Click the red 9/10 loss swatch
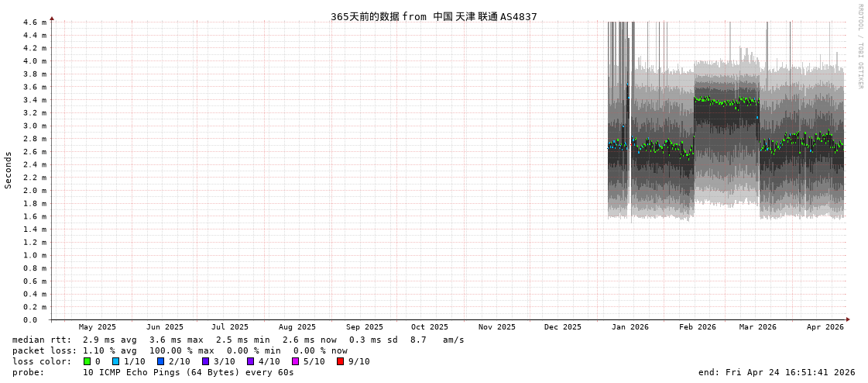 (340, 361)
